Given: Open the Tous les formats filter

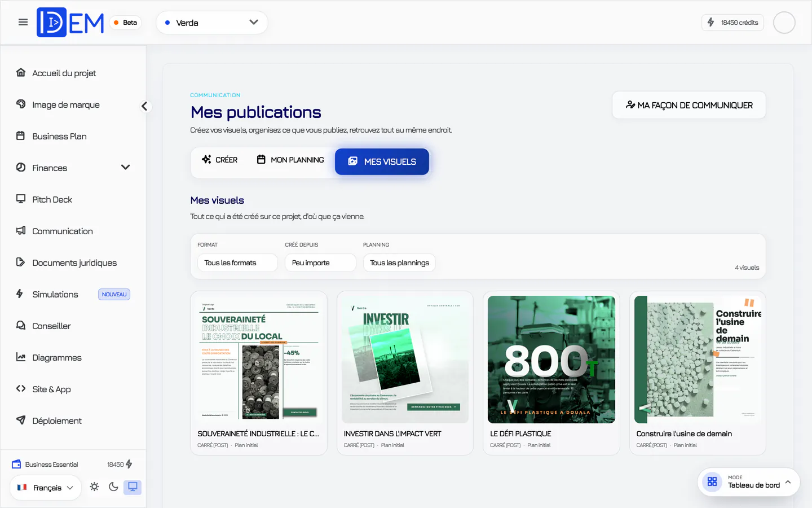Looking at the screenshot, I should point(237,262).
